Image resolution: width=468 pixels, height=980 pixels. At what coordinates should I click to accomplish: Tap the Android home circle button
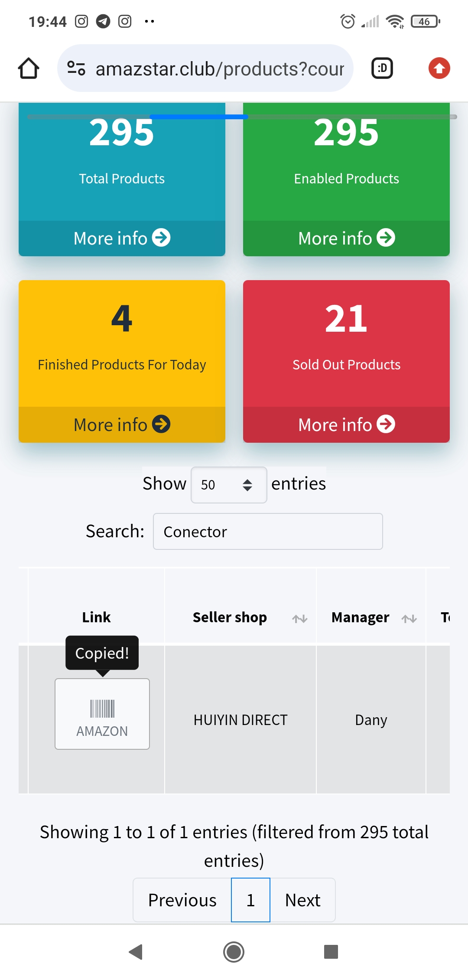pos(234,952)
